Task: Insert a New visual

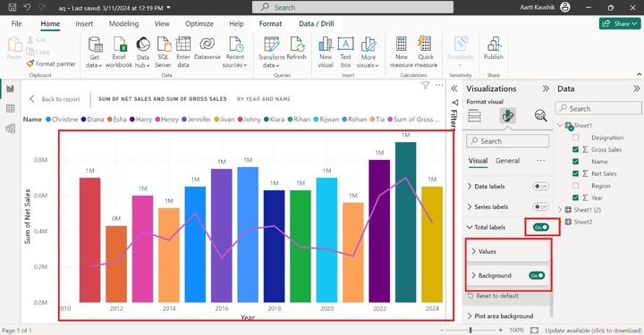Action: point(326,52)
